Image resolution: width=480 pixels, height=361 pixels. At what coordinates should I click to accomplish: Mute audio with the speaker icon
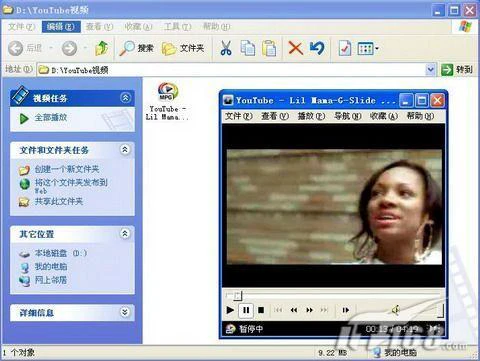coord(396,310)
